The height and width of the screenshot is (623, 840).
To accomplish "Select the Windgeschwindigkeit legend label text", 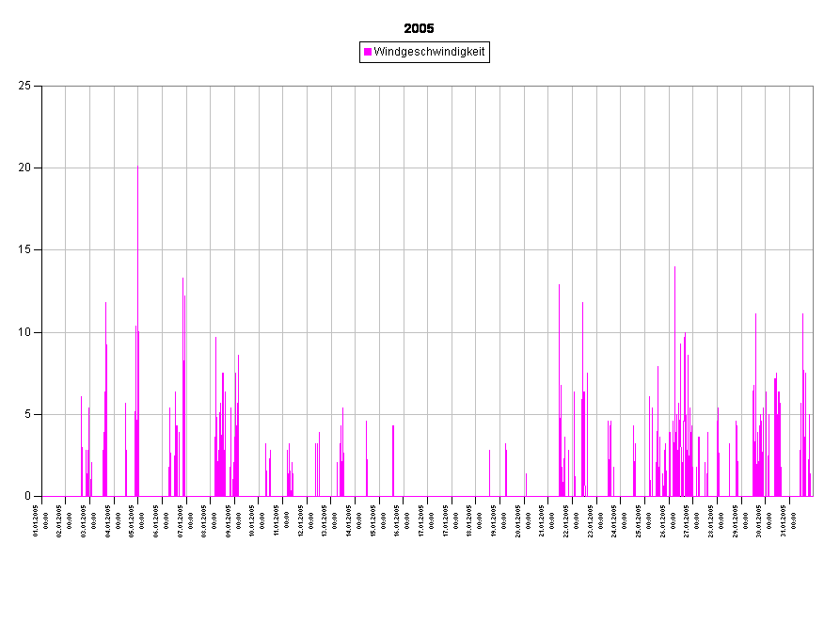I will coord(429,53).
